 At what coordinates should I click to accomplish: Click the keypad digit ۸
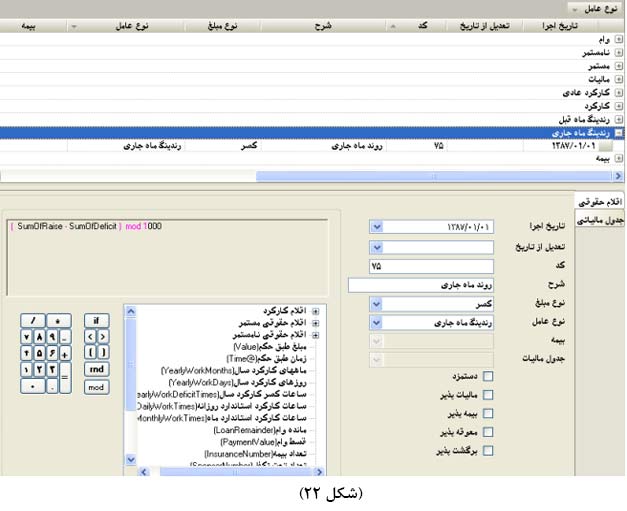(x=39, y=337)
